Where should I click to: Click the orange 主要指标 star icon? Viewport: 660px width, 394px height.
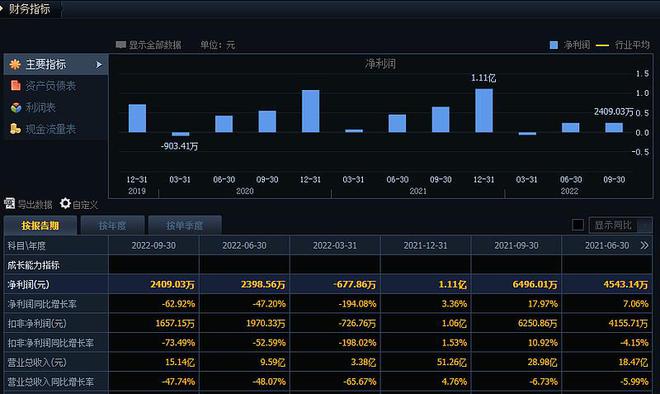tap(15, 64)
